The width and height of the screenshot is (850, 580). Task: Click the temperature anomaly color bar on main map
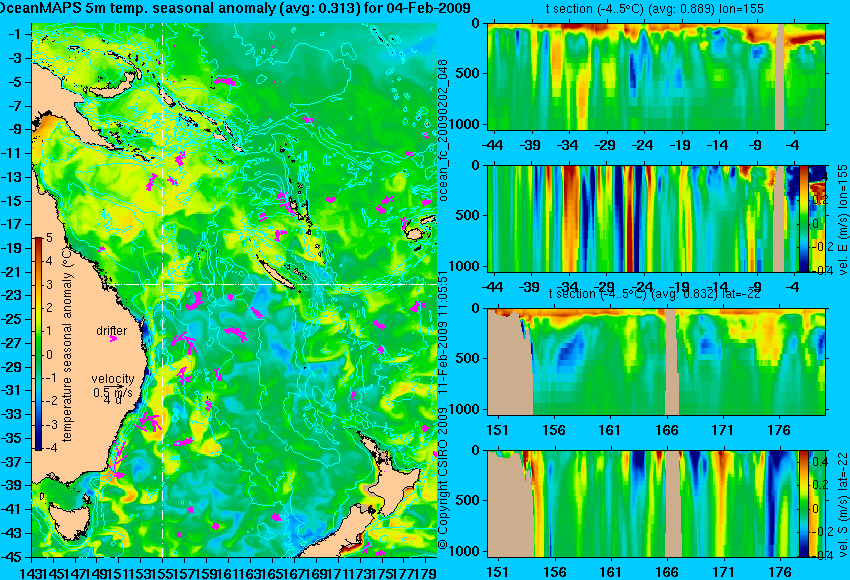39,344
